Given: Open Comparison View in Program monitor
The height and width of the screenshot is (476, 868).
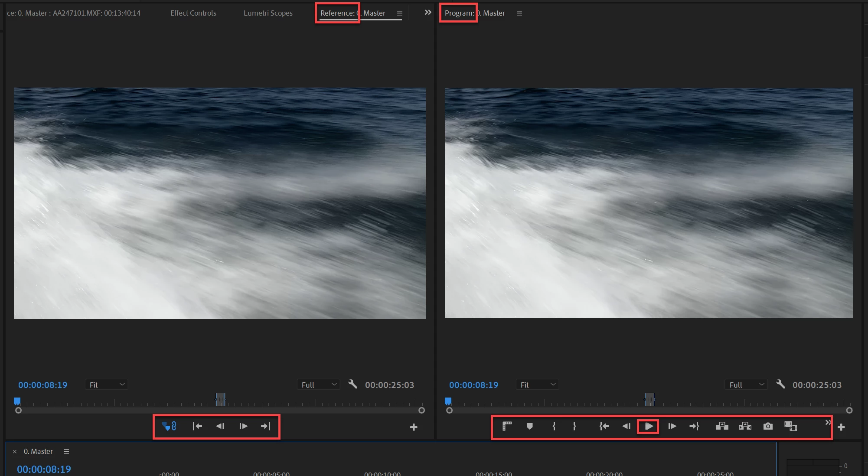Looking at the screenshot, I should click(x=790, y=427).
